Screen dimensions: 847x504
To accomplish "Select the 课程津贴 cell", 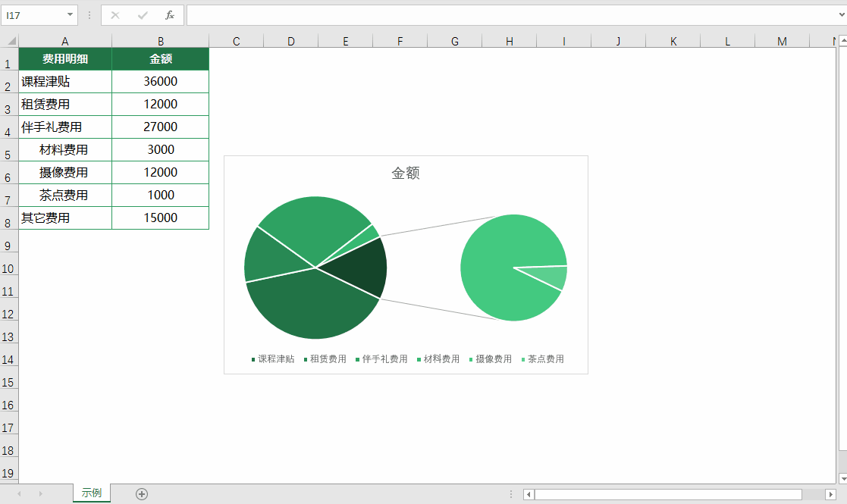I will tap(64, 82).
